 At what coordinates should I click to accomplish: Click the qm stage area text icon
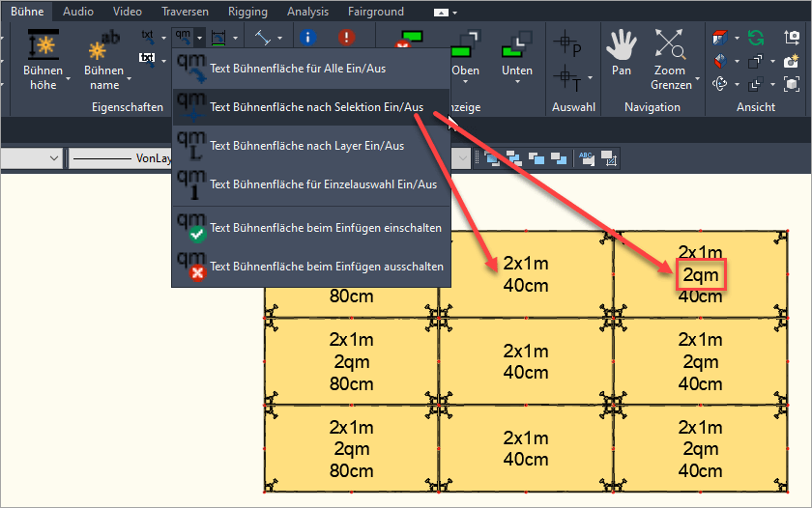(x=184, y=37)
